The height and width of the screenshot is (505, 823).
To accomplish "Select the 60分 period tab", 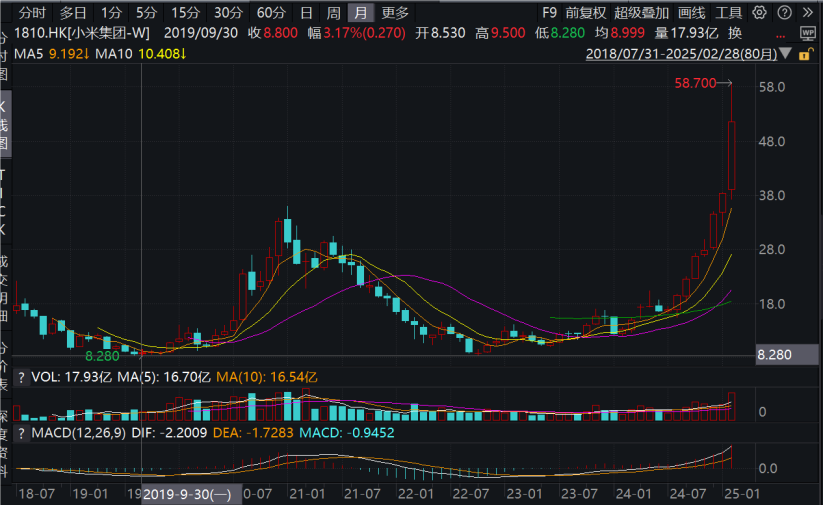I will click(x=271, y=12).
